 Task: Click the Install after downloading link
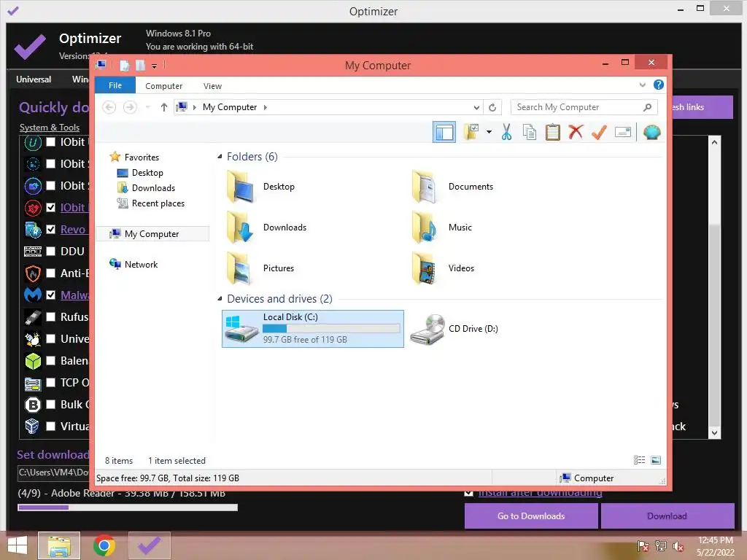coord(541,492)
